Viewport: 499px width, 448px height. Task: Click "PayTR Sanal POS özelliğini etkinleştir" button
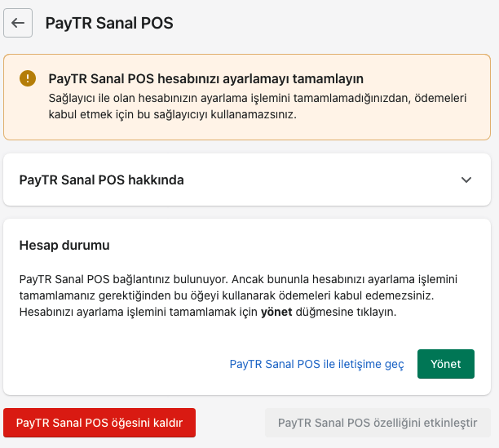[378, 423]
